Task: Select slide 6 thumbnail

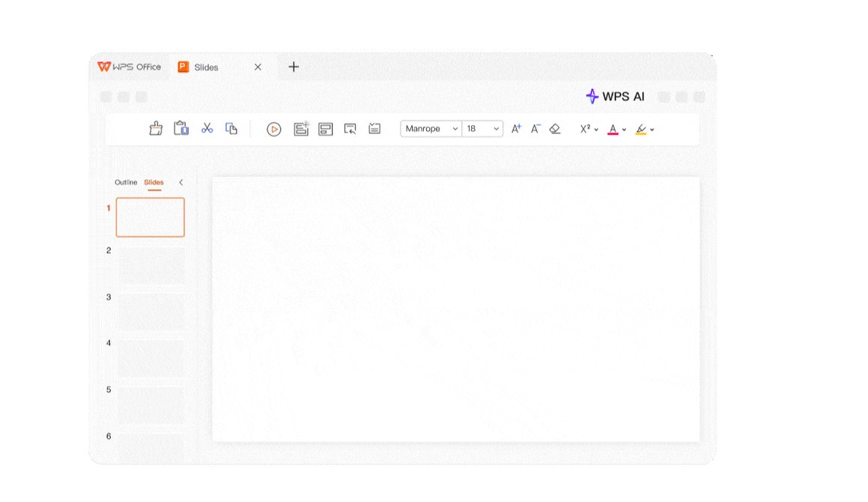Action: point(151,448)
